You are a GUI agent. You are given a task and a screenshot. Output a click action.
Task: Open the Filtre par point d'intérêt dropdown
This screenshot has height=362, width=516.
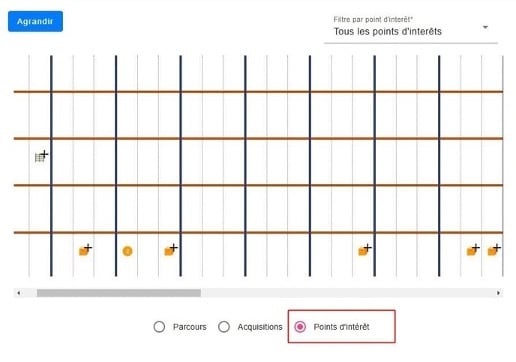[411, 29]
